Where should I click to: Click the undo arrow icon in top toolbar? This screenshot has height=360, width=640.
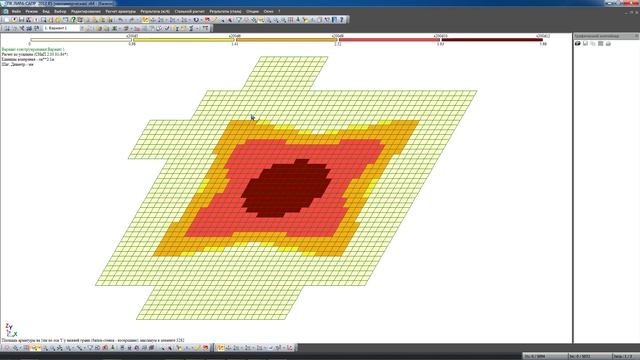tap(121, 20)
